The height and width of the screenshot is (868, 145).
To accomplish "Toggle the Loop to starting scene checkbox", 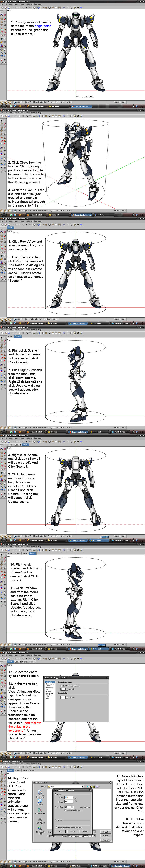I will [x=65, y=810].
